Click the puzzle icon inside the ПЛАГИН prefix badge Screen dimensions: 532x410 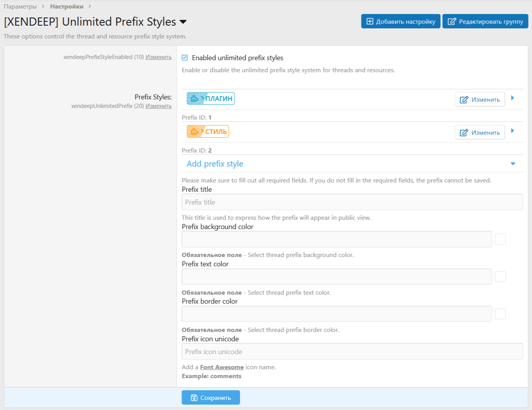(194, 99)
